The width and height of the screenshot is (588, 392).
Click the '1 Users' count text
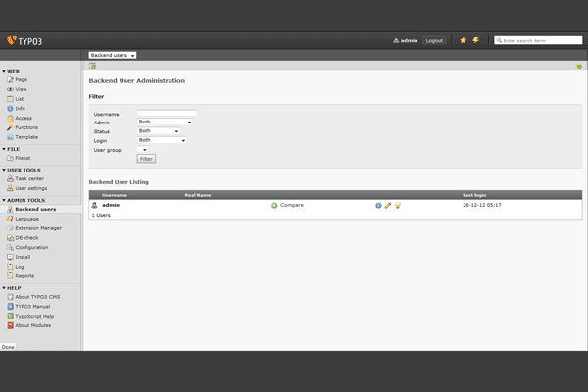[x=101, y=215]
